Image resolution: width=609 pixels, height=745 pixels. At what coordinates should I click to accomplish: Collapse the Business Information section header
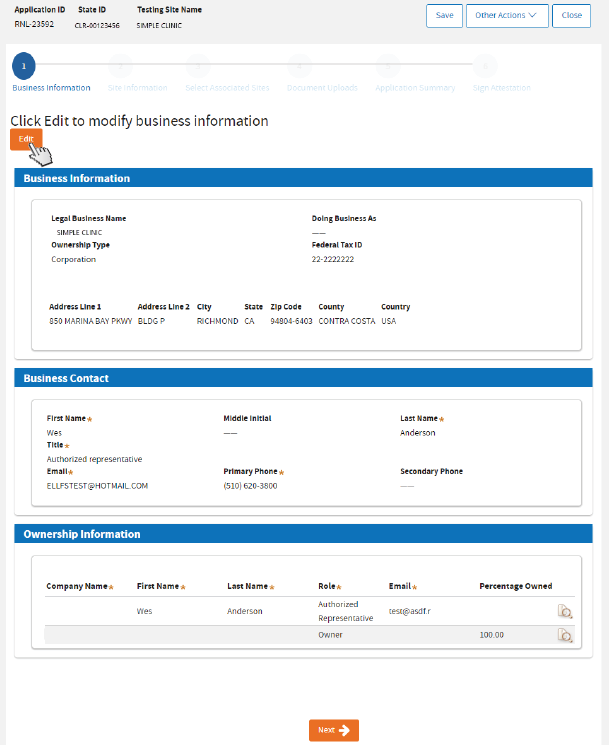(304, 178)
